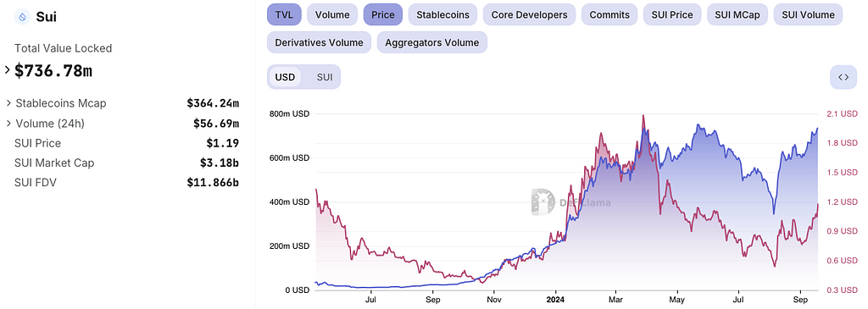Enable the Volume chart metric

pyautogui.click(x=332, y=15)
